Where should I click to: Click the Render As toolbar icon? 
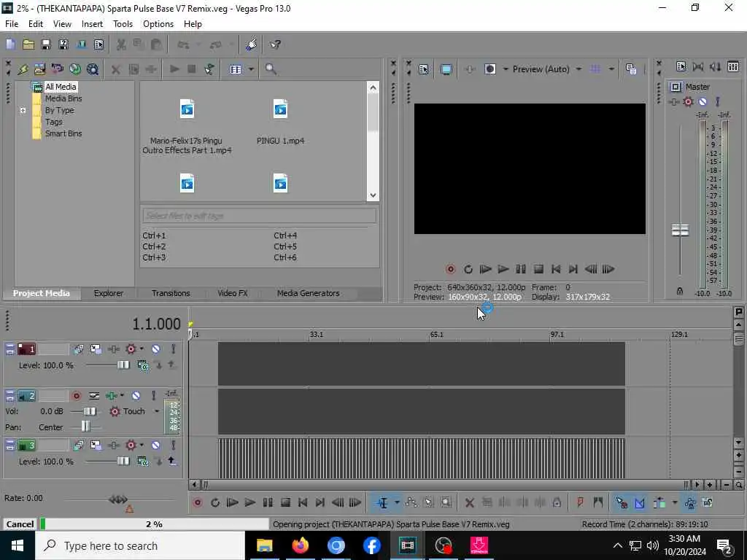(81, 44)
